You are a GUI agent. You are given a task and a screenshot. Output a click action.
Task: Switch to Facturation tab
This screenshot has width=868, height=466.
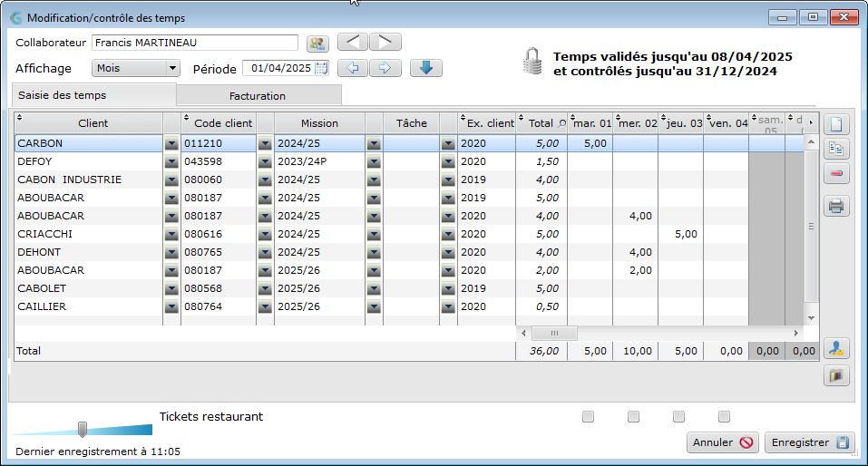coord(258,96)
